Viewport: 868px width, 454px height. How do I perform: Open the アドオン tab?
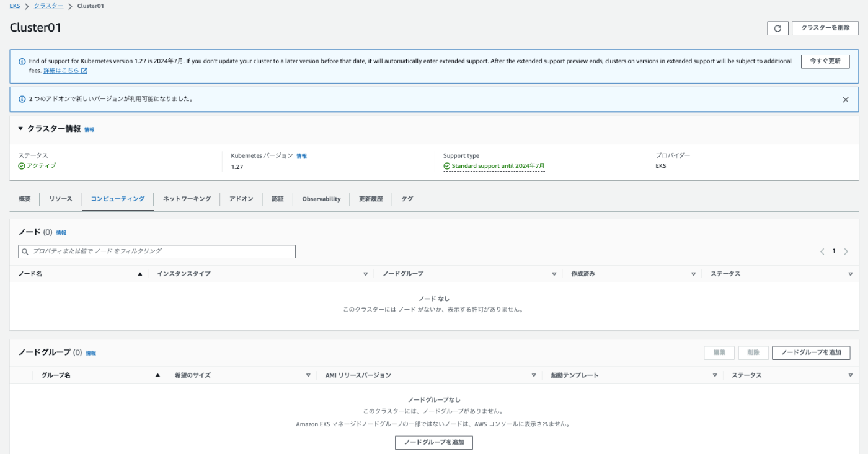pos(241,199)
